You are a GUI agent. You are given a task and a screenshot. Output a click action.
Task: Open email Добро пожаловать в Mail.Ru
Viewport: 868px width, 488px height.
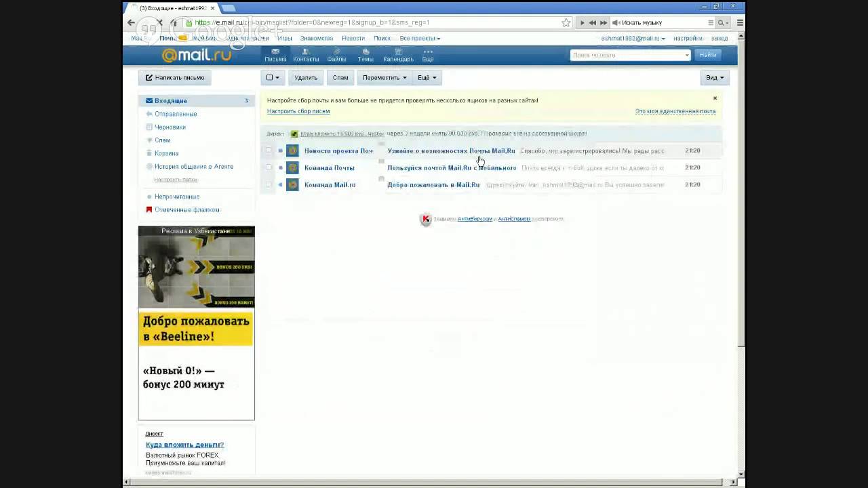433,185
